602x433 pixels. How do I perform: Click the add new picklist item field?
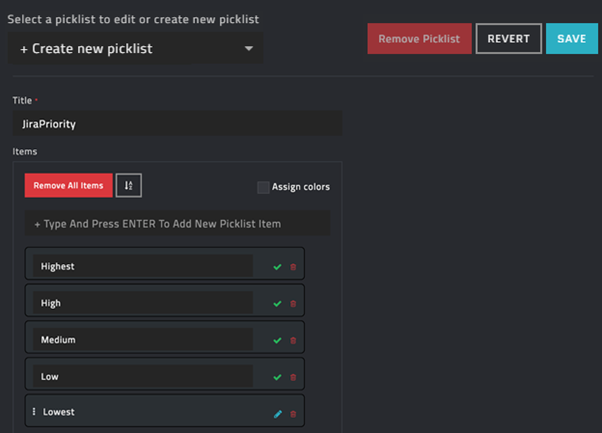pyautogui.click(x=177, y=224)
